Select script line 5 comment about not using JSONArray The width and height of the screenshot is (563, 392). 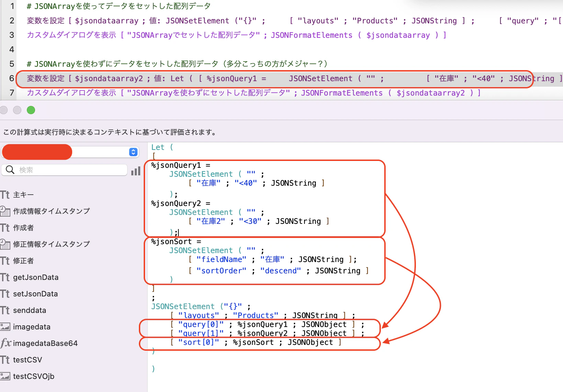[177, 64]
